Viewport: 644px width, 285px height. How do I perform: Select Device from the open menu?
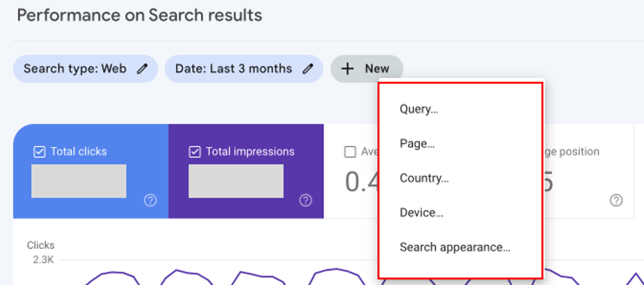coord(421,212)
